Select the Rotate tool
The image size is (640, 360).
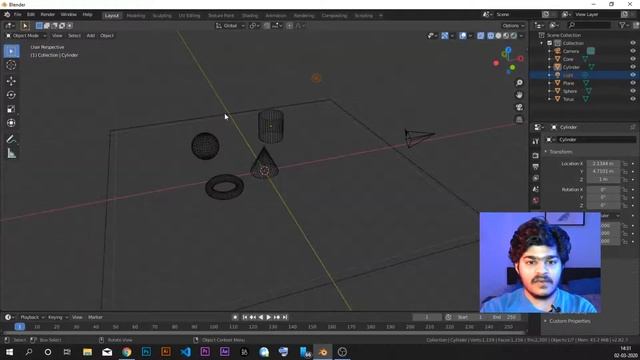11,95
